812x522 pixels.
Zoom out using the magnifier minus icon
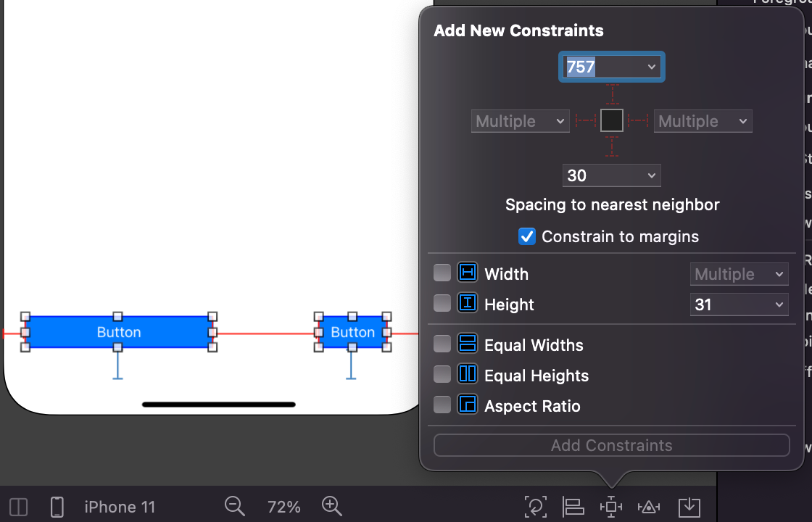pos(234,507)
